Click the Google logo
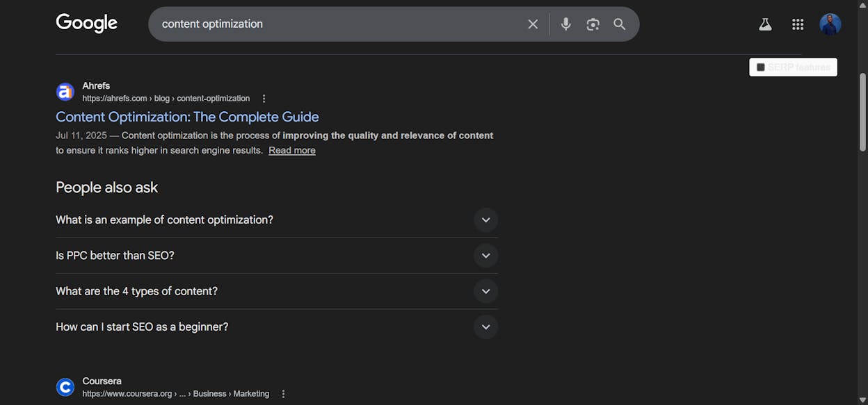 pos(86,24)
